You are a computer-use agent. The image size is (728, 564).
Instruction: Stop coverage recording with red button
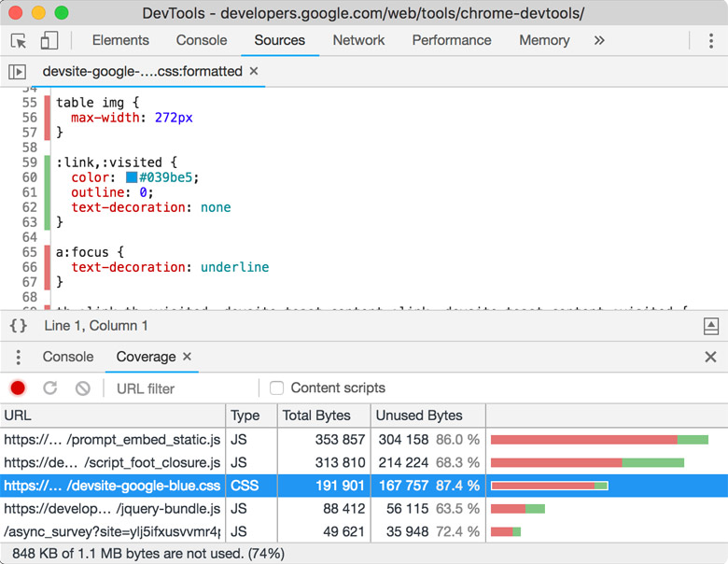click(18, 388)
